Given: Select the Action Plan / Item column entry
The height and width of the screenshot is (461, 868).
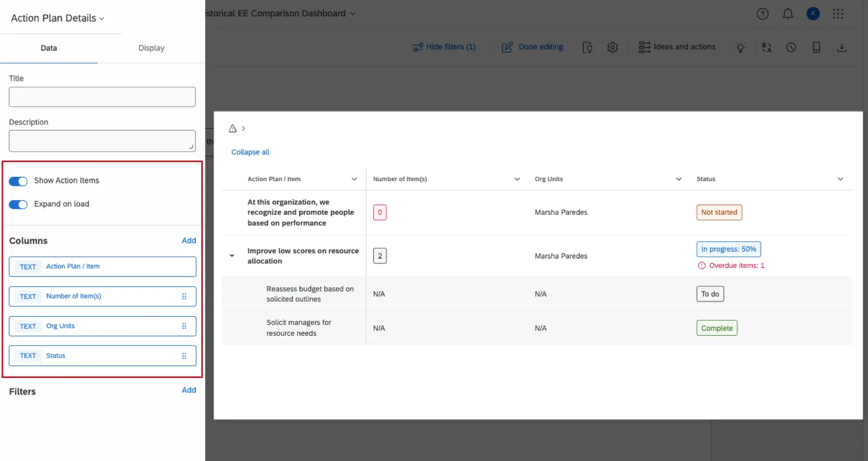Looking at the screenshot, I should tap(103, 267).
